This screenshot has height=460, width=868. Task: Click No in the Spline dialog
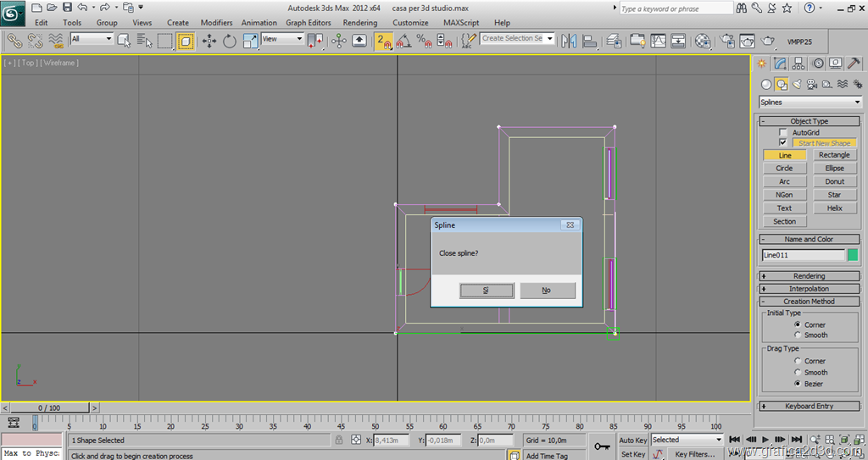(547, 290)
